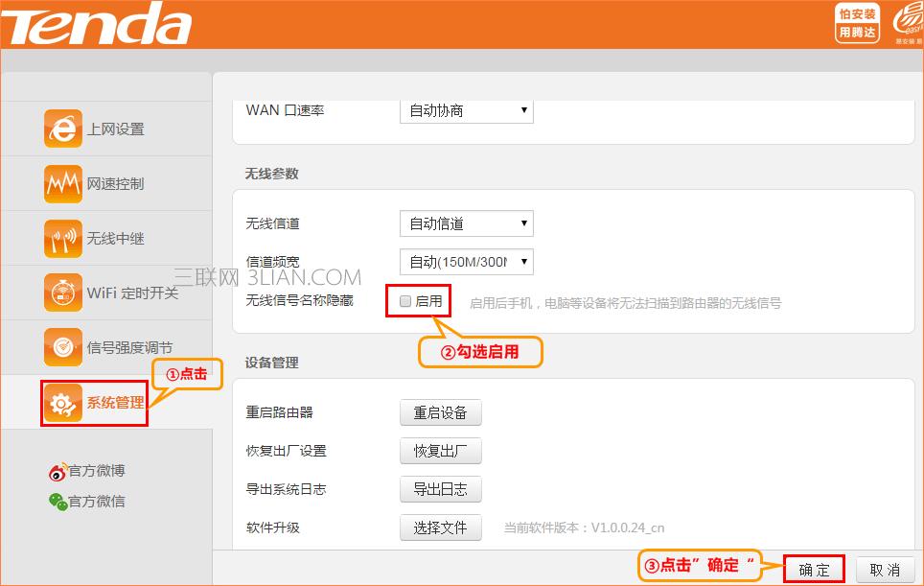Image resolution: width=924 pixels, height=586 pixels.
Task: Click the WiFi 定时开关 timer icon
Action: pos(63,293)
